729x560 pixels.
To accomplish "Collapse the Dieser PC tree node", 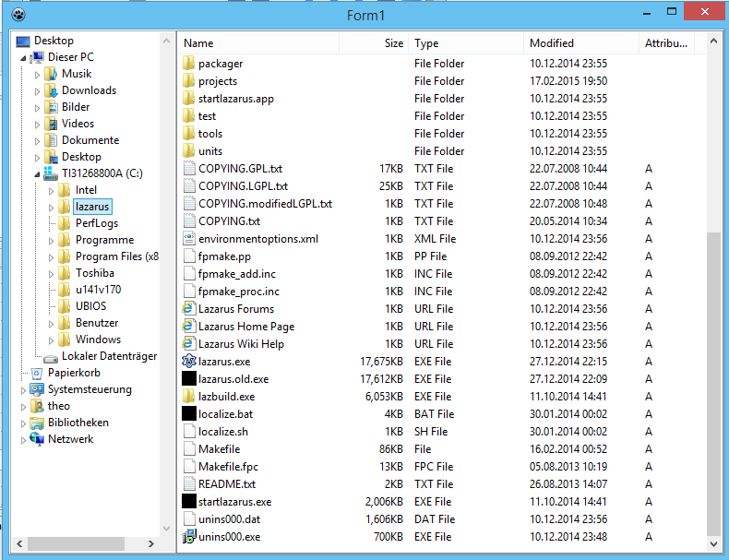I will [23, 58].
